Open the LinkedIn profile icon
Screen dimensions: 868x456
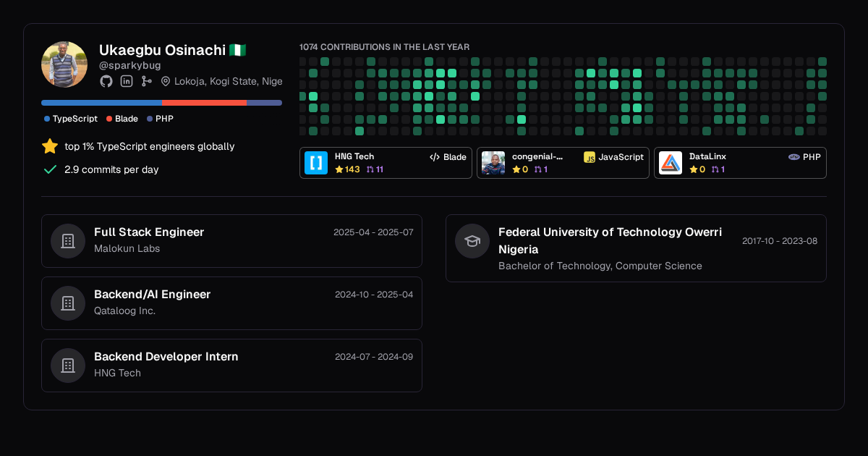pos(127,81)
